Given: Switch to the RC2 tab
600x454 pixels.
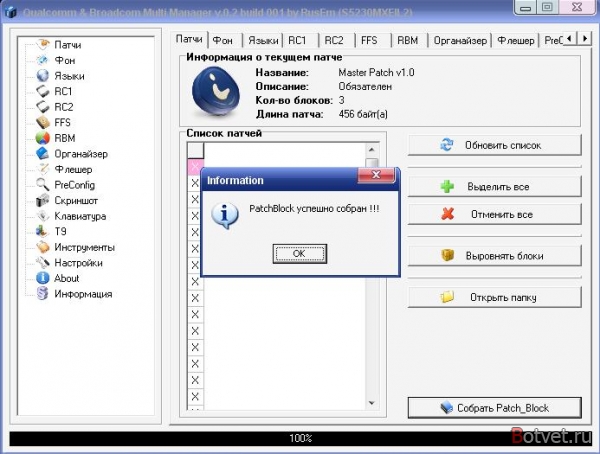Looking at the screenshot, I should [334, 40].
